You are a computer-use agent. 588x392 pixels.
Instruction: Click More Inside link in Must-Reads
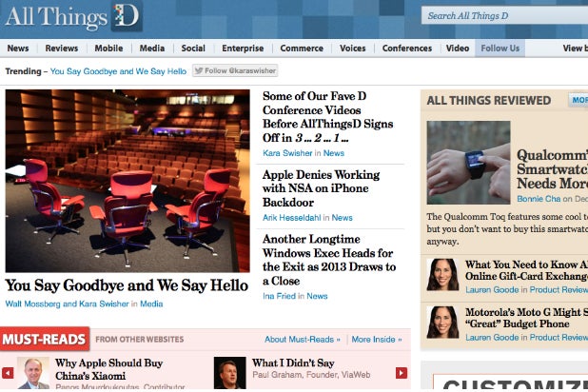point(377,340)
